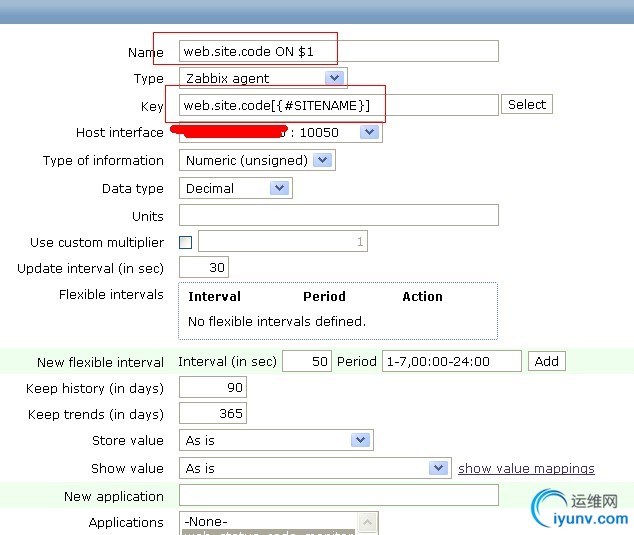Select -None- in Applications list

pos(269,521)
